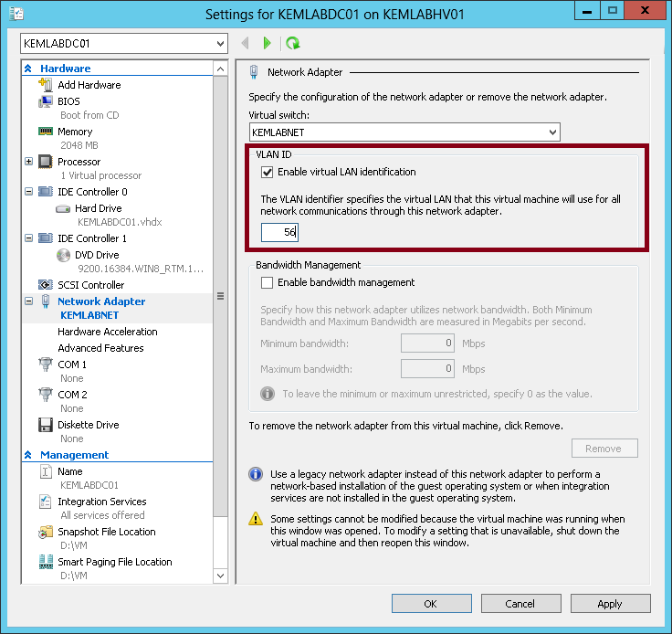Click the Memory chip icon
This screenshot has width=672, height=634.
[x=46, y=132]
